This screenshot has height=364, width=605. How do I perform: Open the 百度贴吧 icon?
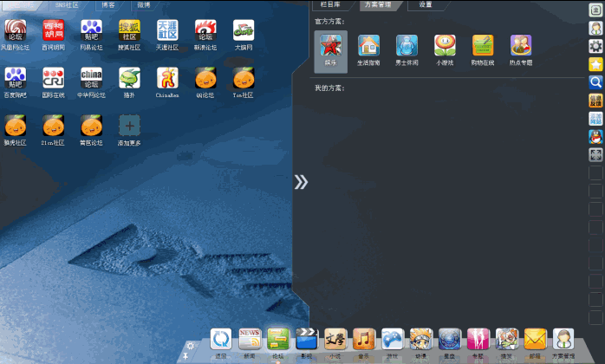coord(15,78)
